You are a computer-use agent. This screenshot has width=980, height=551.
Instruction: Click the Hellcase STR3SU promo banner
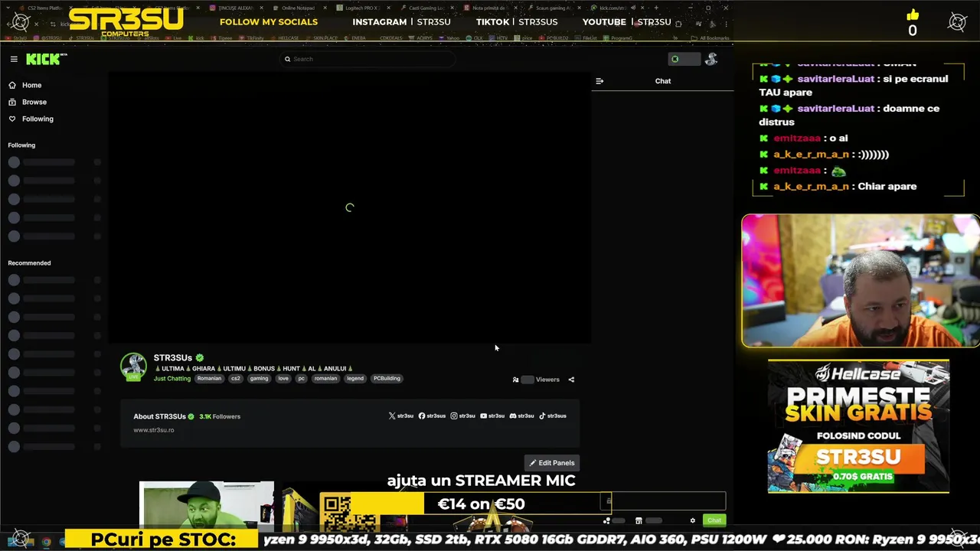858,426
